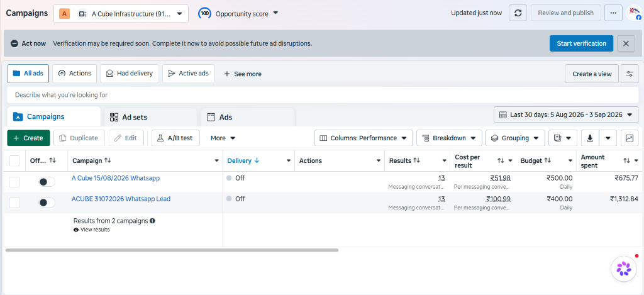Switch to the Campaigns tab
This screenshot has height=295, width=644.
(54, 117)
